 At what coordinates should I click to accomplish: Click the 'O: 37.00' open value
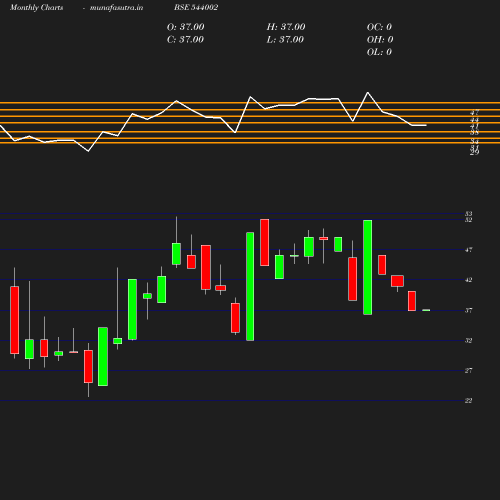(185, 27)
